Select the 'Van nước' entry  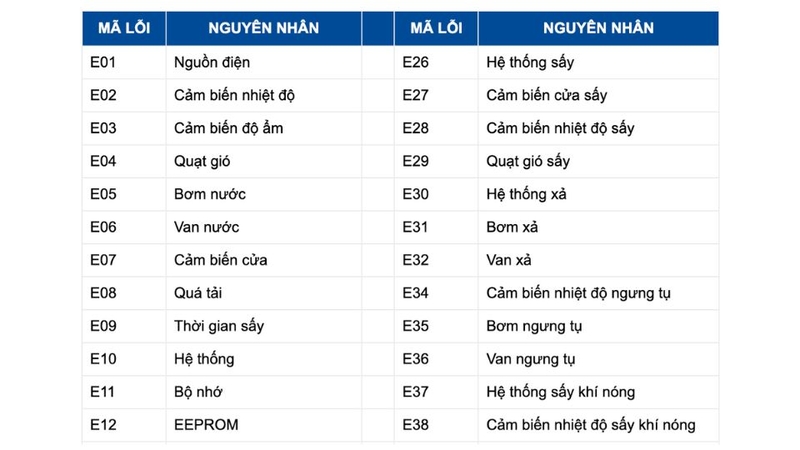pos(207,227)
